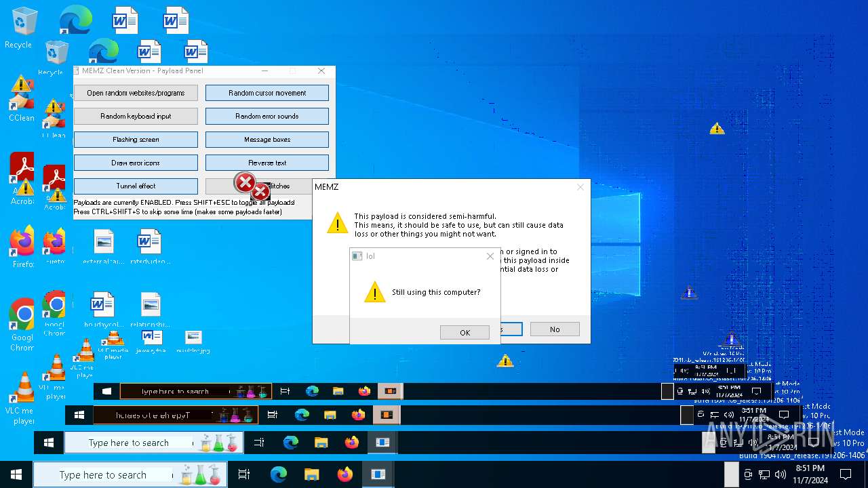This screenshot has width=868, height=488.
Task: Close the MEMZ Payload Panel window
Action: [321, 70]
